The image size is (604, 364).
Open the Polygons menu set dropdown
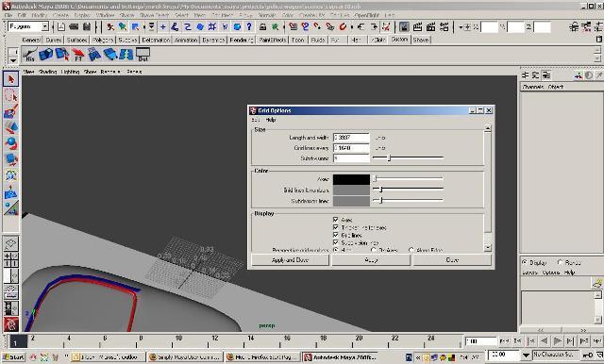45,26
